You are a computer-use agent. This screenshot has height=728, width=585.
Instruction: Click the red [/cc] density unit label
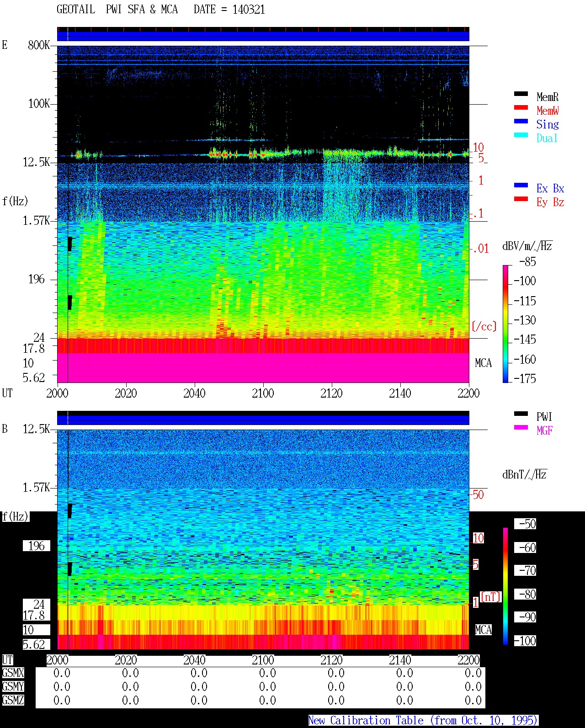point(484,326)
